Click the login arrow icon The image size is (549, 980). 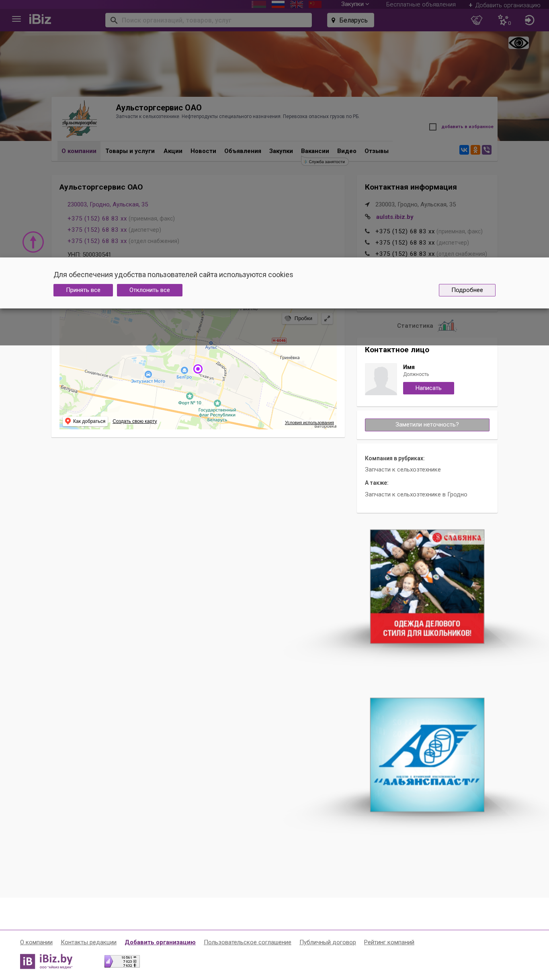click(530, 20)
